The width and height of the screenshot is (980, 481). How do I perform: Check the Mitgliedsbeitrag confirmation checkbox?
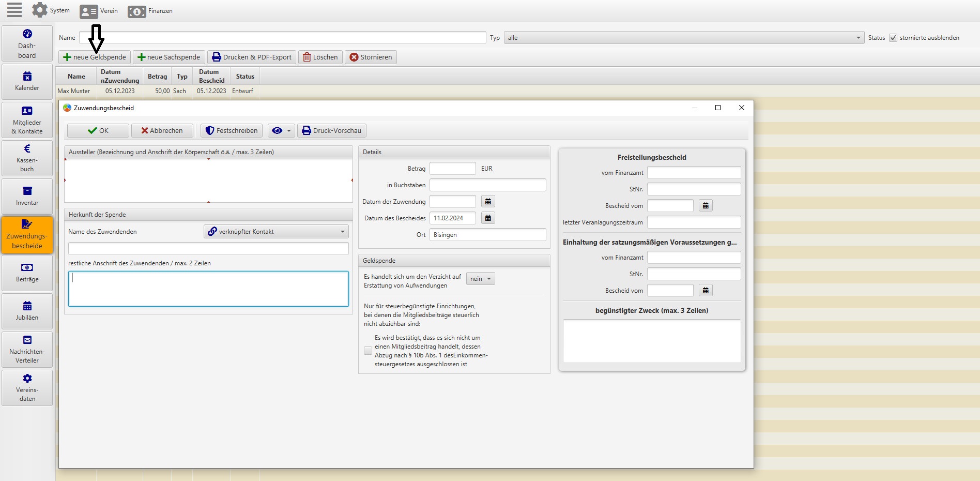click(x=368, y=351)
